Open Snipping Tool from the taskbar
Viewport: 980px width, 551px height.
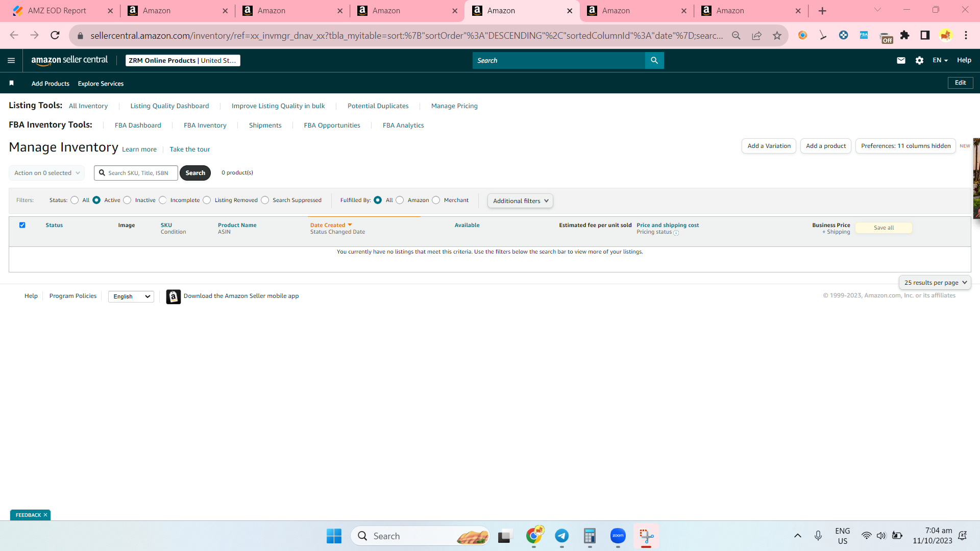point(646,536)
